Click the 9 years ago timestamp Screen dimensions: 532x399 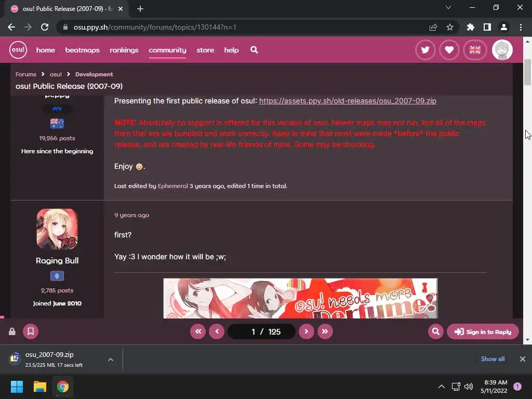pos(131,215)
